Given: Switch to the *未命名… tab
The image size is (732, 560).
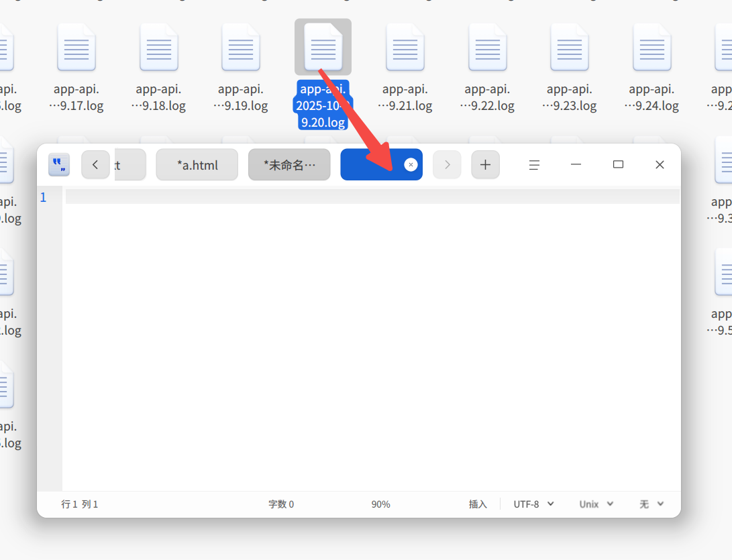Looking at the screenshot, I should point(289,165).
